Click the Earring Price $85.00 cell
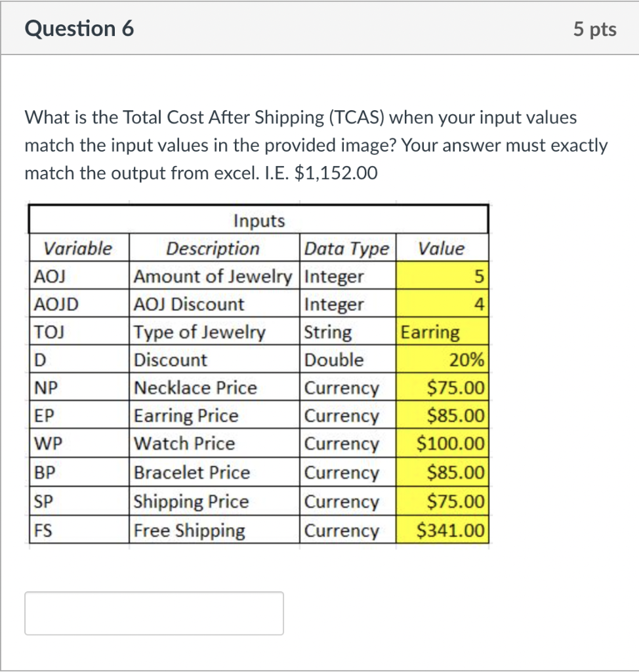 pos(442,415)
